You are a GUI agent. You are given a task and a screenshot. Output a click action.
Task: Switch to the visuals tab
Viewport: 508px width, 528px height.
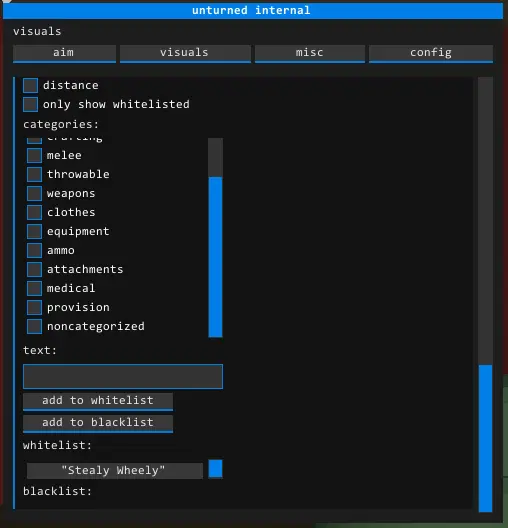[x=185, y=54]
